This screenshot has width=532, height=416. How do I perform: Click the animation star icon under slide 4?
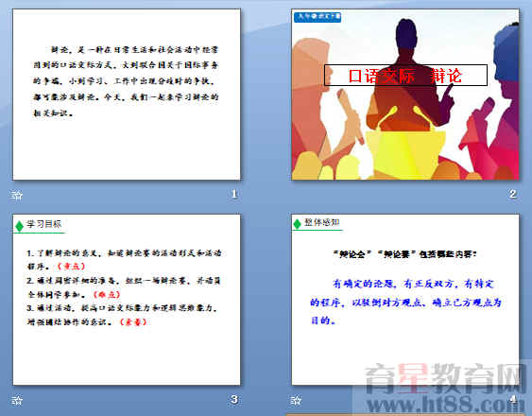click(296, 401)
